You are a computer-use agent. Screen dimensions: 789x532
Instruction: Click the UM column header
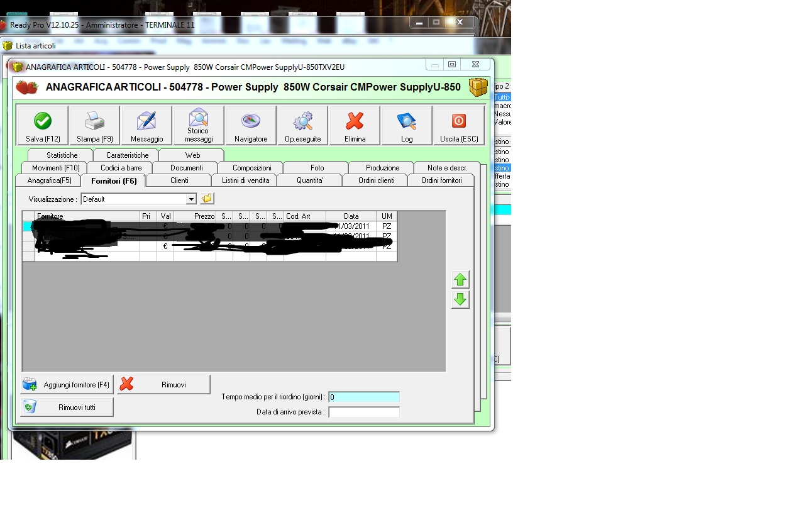pos(387,216)
